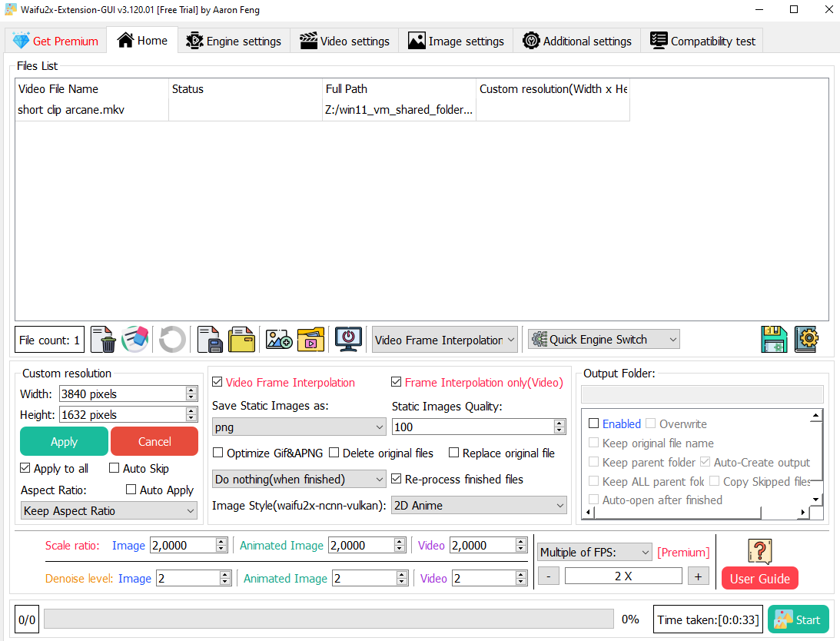Click the Image scale ratio field
The height and width of the screenshot is (641, 840).
click(x=188, y=546)
